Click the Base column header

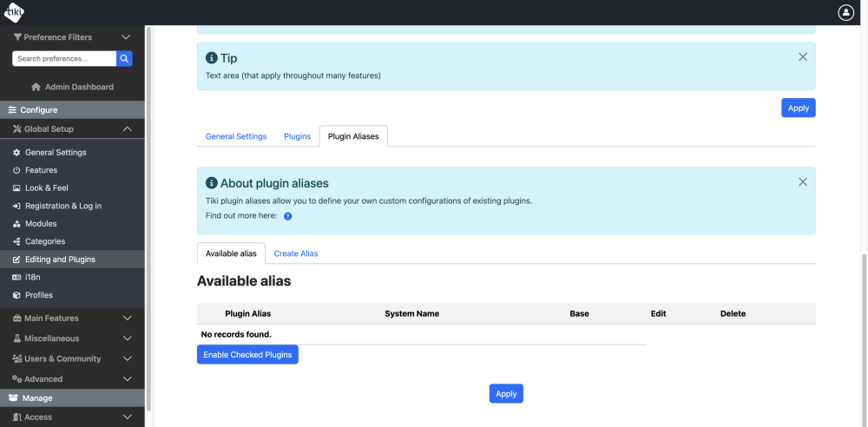pyautogui.click(x=579, y=313)
